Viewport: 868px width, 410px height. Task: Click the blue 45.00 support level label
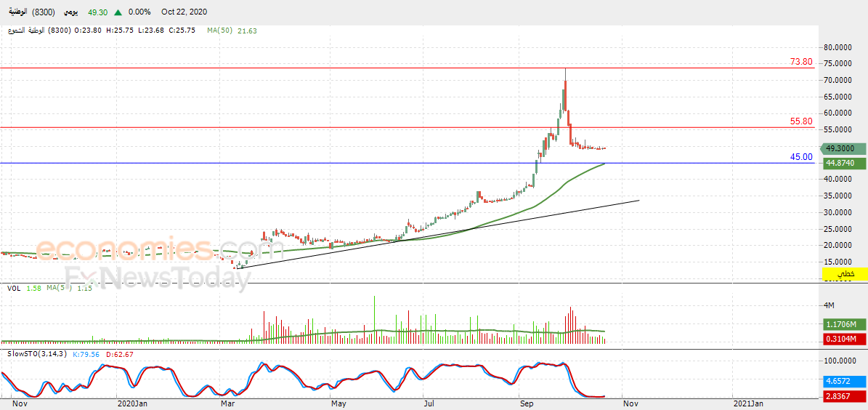tap(802, 157)
